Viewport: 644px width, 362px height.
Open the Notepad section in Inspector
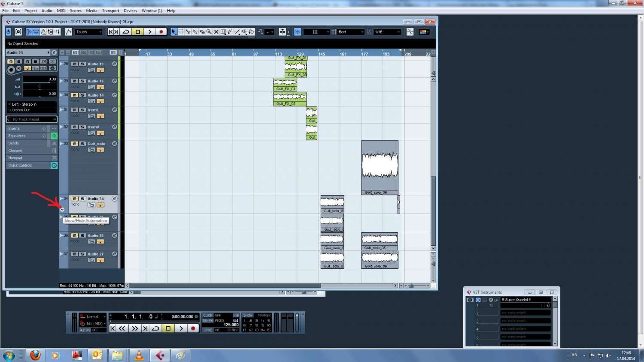[31, 158]
